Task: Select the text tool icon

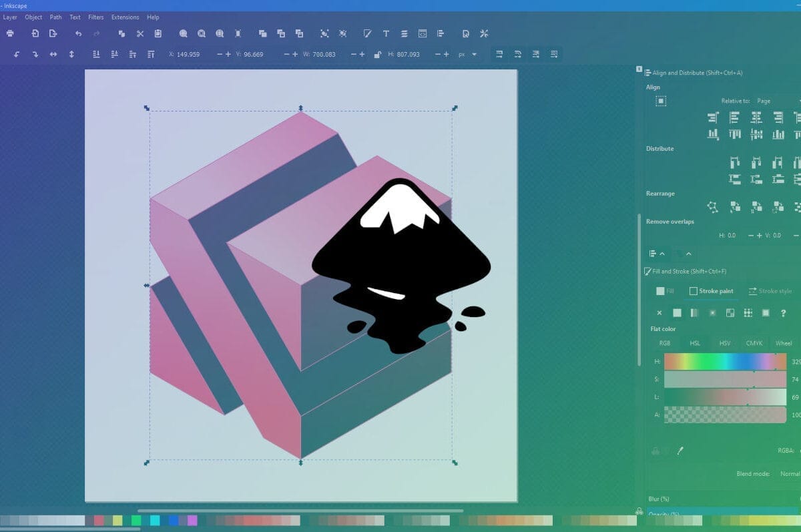Action: (x=386, y=33)
